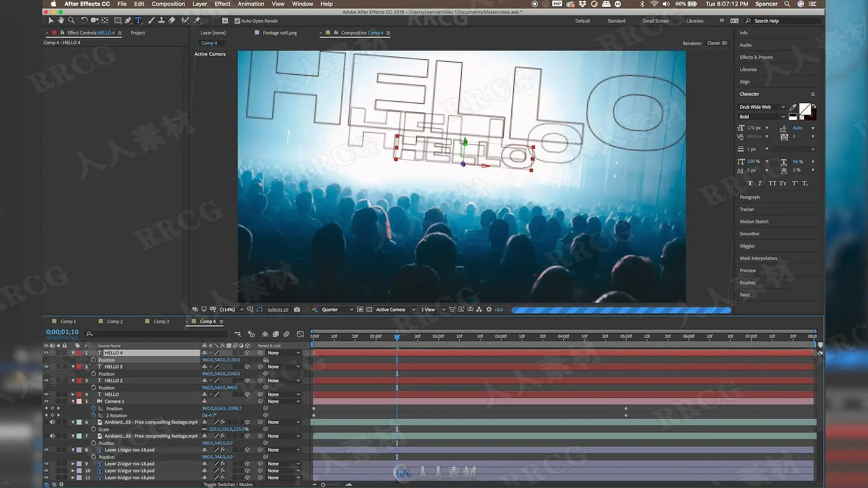Select the Zoom tool magnifier
Image resolution: width=868 pixels, height=488 pixels.
[x=71, y=20]
